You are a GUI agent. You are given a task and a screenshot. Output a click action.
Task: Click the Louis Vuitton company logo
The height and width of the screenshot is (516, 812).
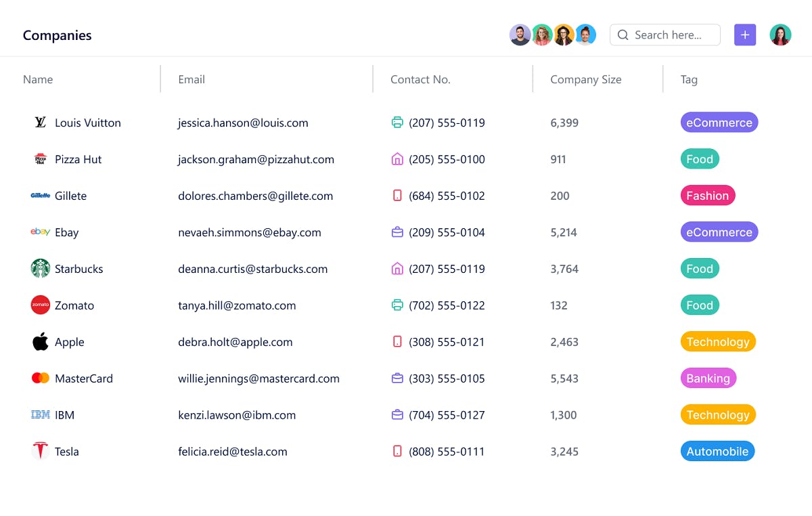coord(40,123)
